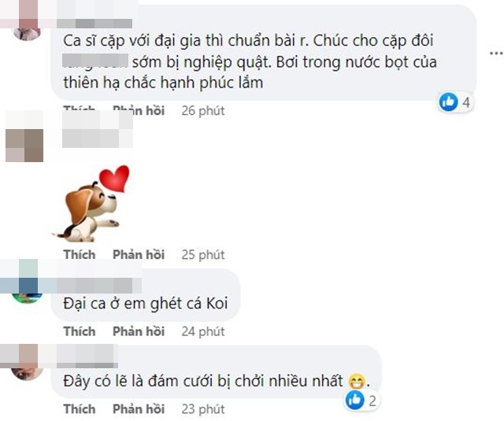Screen dimensions: 504x421
Task: Click the dog with heart sticker
Action: point(91,204)
